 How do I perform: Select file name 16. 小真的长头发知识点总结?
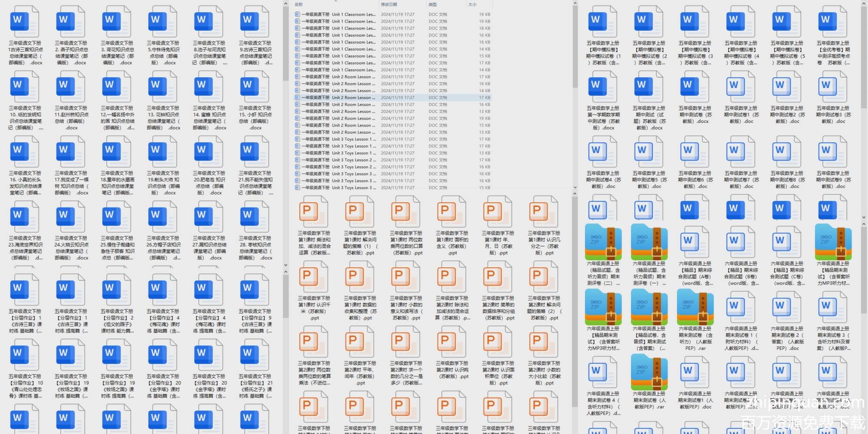(26, 183)
